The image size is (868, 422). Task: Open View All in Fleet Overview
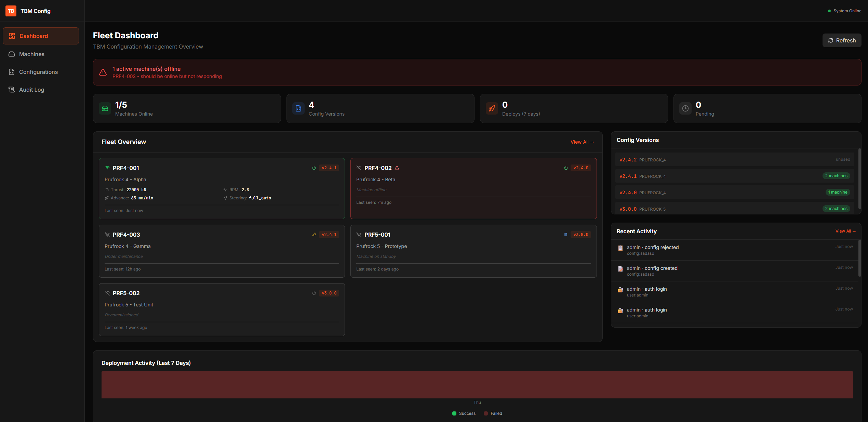(582, 142)
